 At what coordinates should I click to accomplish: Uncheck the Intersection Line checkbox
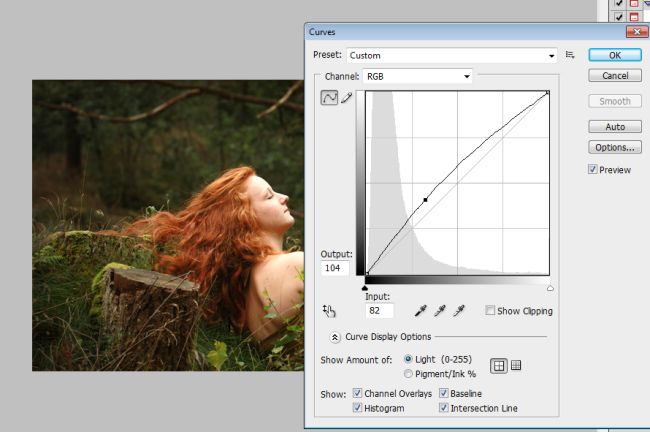click(444, 408)
